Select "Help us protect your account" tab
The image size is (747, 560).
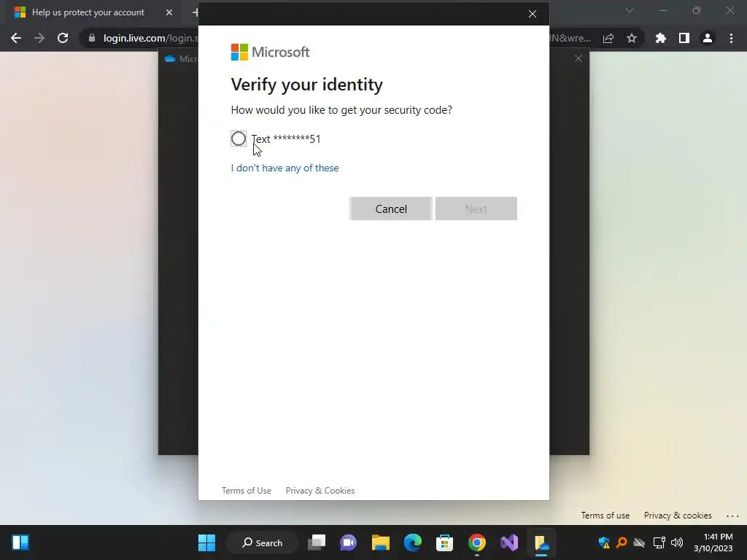88,12
